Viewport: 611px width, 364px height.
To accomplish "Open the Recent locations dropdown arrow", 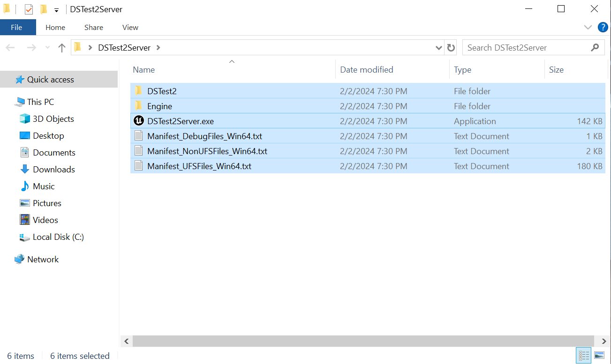I will tap(47, 48).
